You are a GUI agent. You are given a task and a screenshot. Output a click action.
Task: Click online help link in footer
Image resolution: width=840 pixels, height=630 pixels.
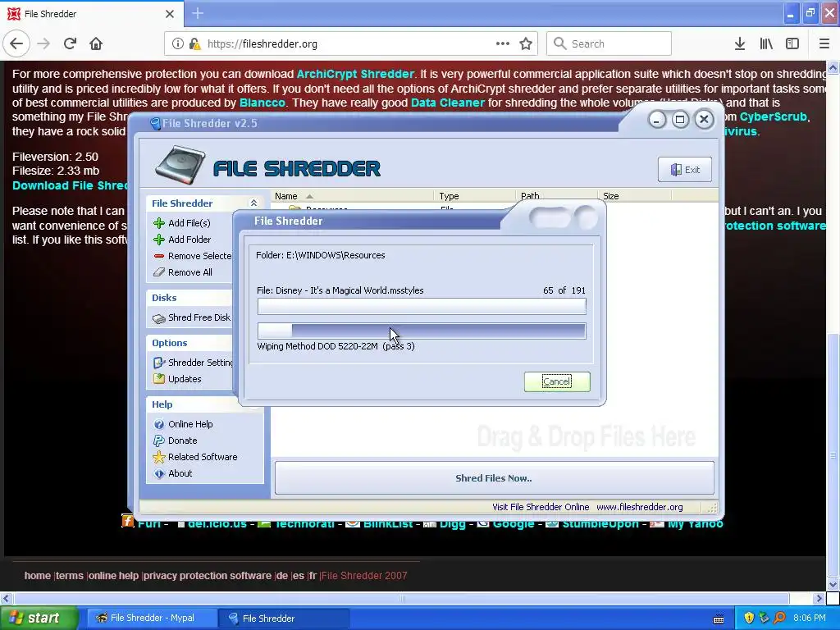tap(113, 575)
